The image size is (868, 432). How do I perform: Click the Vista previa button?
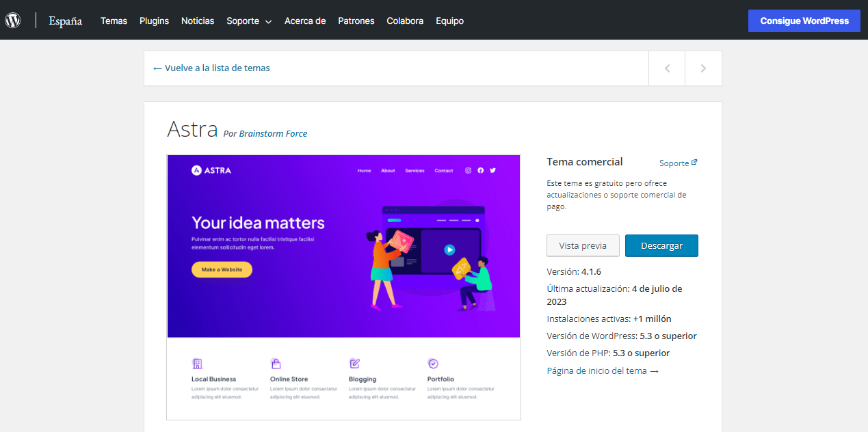point(583,245)
